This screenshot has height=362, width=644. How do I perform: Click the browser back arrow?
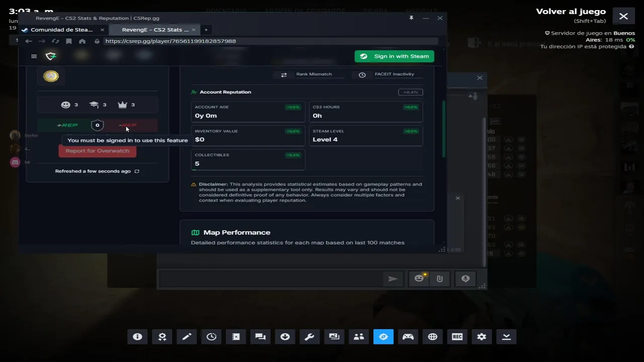pos(29,41)
